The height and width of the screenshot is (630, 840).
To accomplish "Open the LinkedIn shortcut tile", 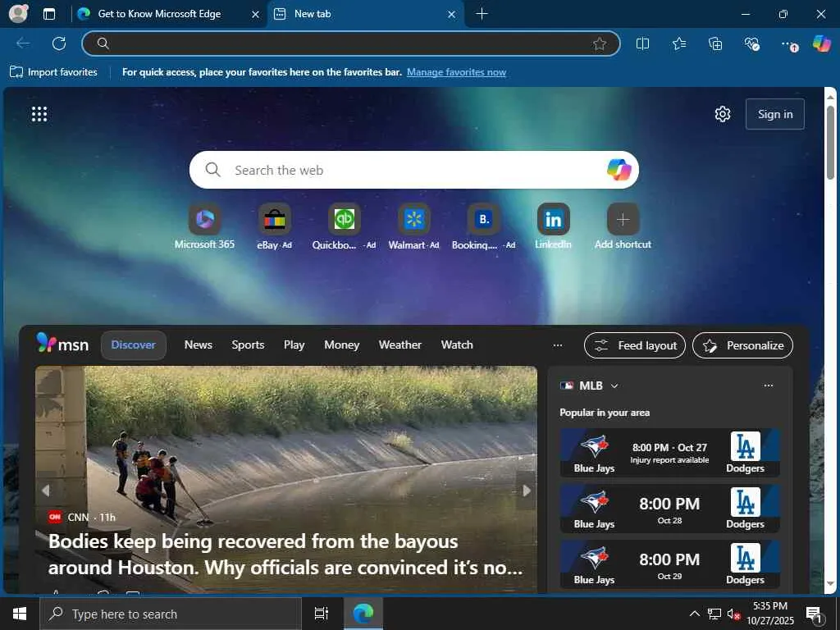I will click(553, 226).
